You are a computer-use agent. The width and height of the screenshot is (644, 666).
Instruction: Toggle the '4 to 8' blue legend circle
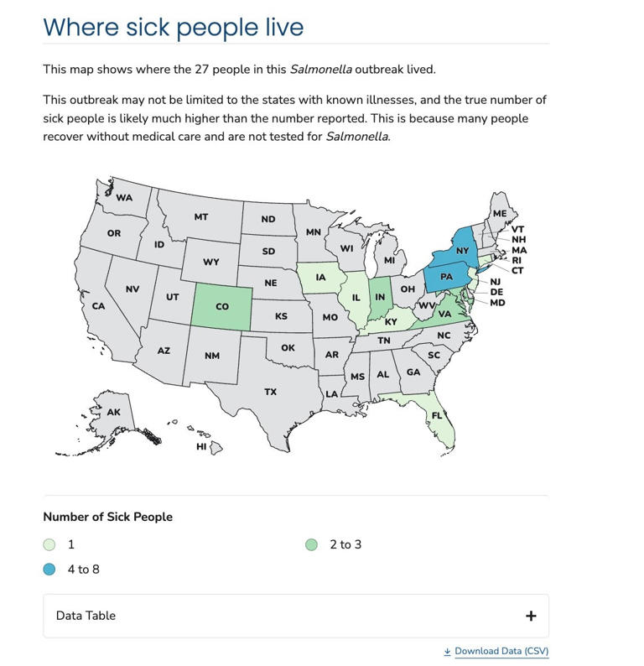click(49, 570)
